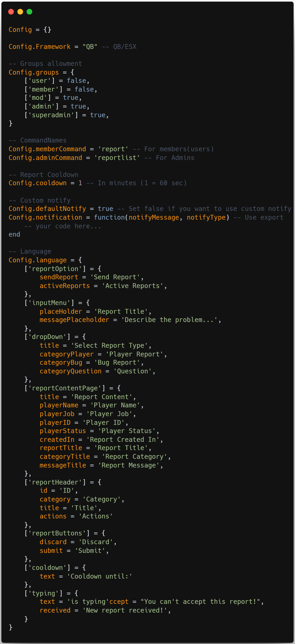Click the cooldown number value 1

click(80, 183)
